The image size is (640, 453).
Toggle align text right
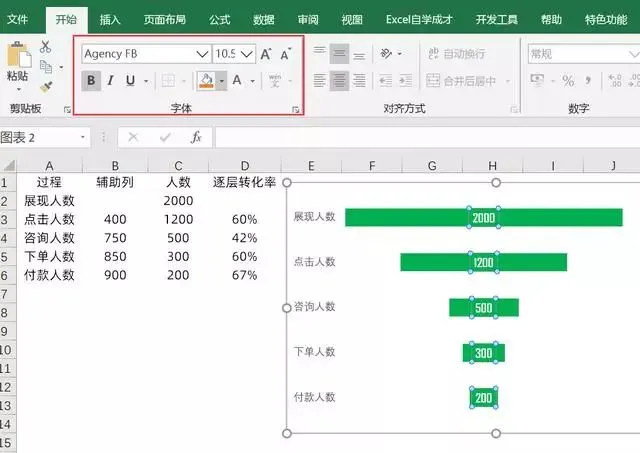pyautogui.click(x=359, y=81)
